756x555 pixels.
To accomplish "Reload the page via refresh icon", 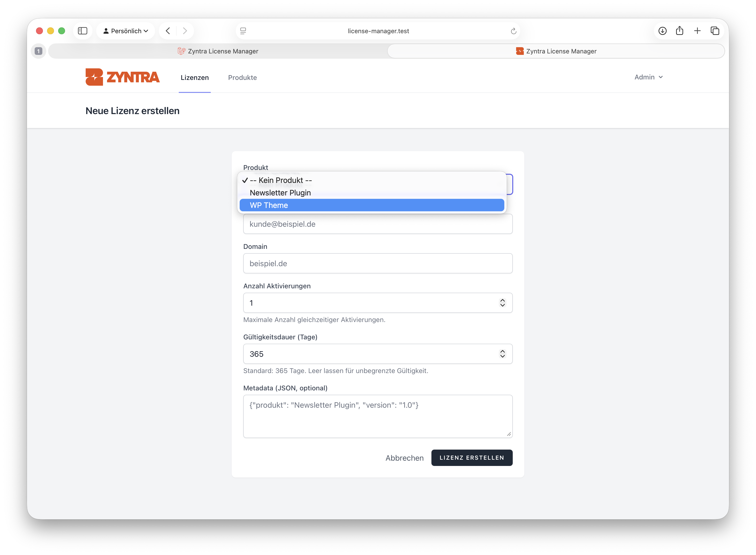I will pyautogui.click(x=513, y=31).
